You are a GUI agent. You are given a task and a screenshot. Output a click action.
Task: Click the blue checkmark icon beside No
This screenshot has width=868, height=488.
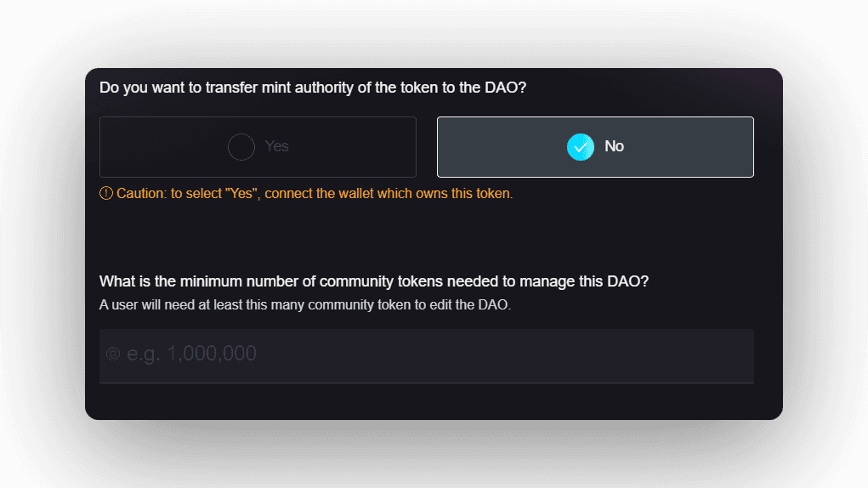581,147
